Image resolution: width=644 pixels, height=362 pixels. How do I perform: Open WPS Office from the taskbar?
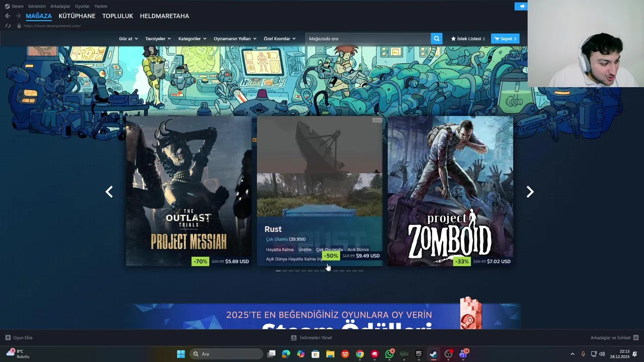345,354
